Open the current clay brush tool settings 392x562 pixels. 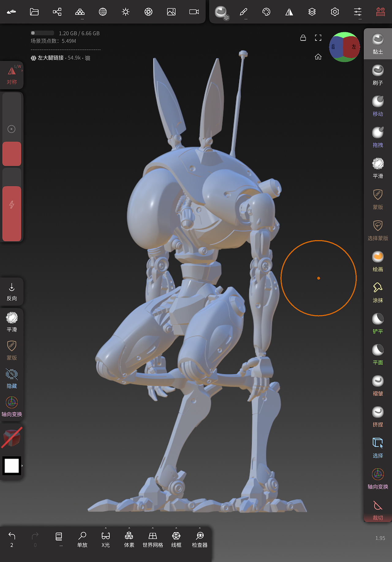[221, 13]
